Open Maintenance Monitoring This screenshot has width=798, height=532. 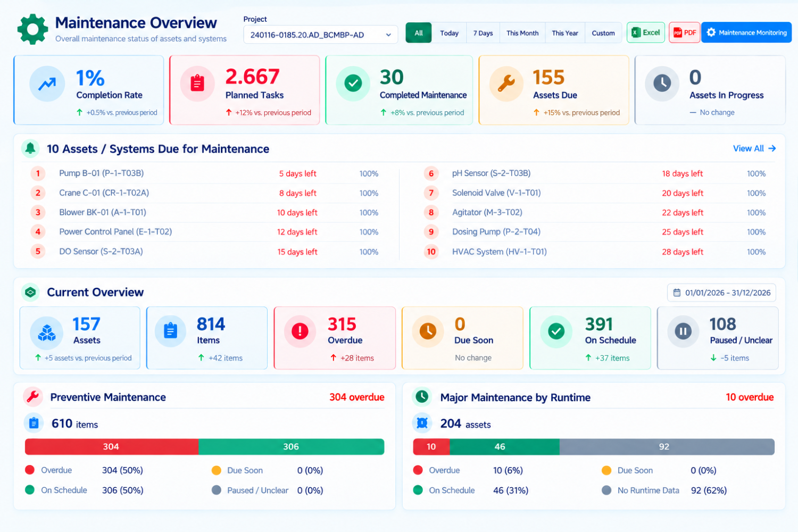[746, 32]
